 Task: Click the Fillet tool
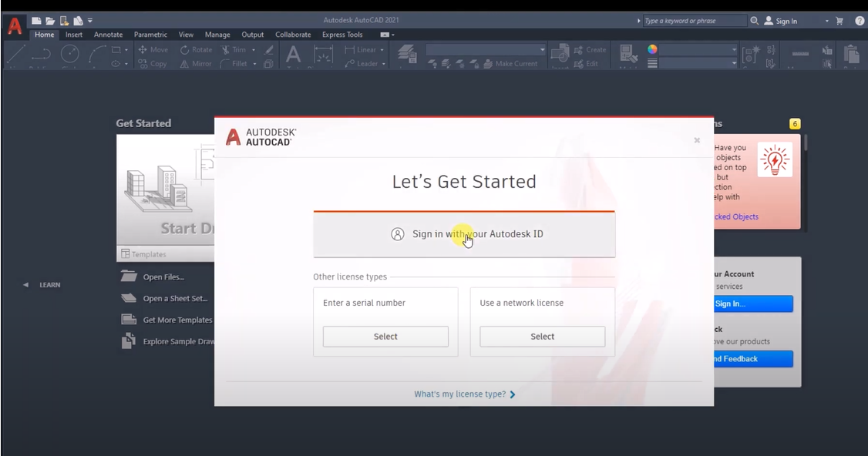(x=234, y=64)
